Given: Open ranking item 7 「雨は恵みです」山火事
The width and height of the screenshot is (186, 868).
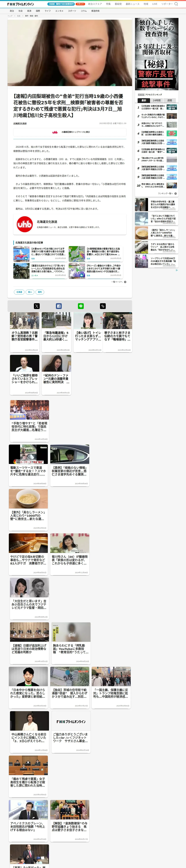Looking at the screenshot, I should click(x=157, y=159).
